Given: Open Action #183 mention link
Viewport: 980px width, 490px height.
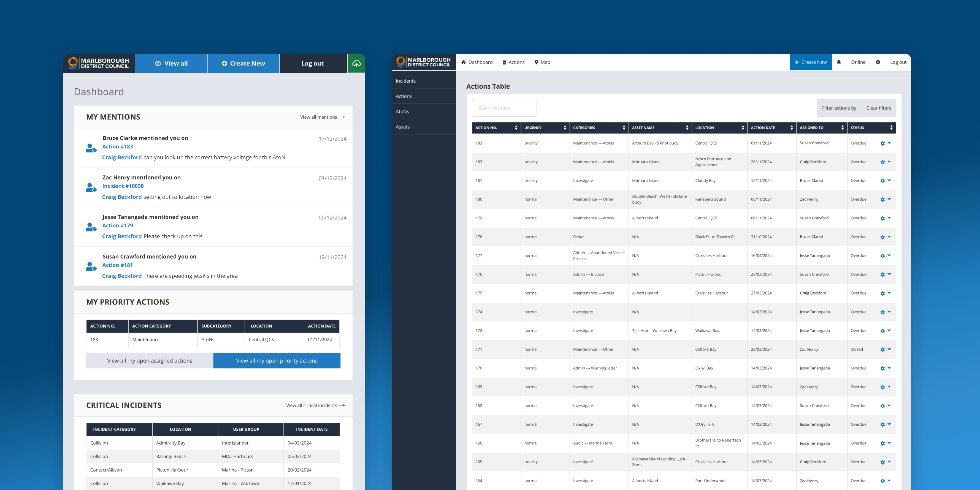Looking at the screenshot, I should pyautogui.click(x=118, y=147).
